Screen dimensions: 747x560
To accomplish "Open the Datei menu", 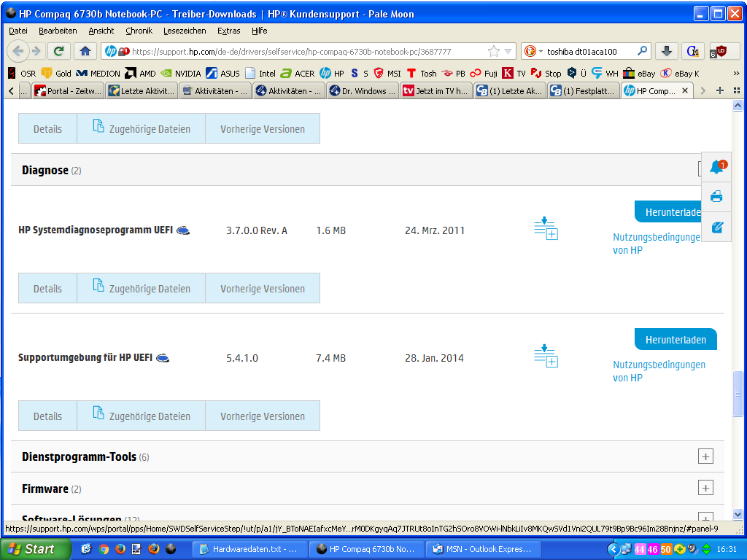I will [x=18, y=31].
